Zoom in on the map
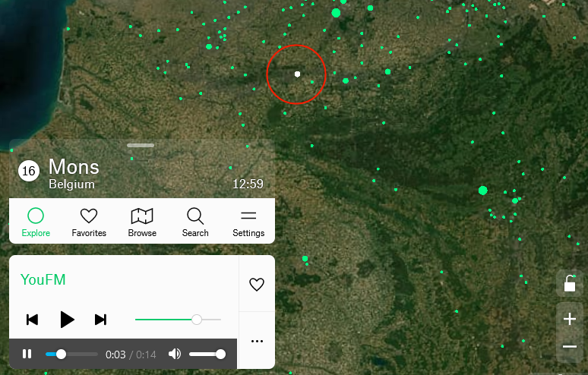 coord(569,319)
